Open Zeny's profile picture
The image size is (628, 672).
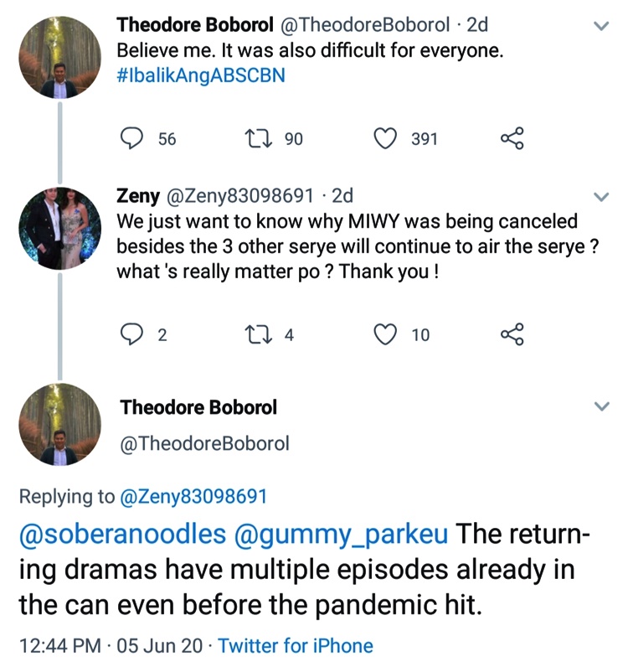click(59, 228)
